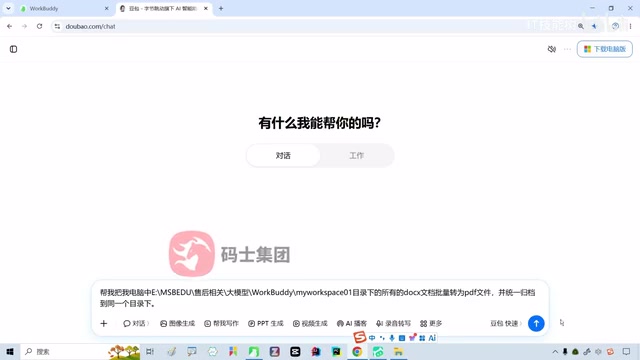Screen dimensions: 640x360
Task: Click the Sogou input method S logo
Action: [360, 337]
